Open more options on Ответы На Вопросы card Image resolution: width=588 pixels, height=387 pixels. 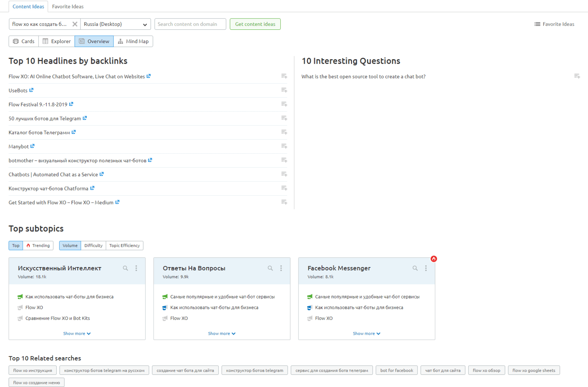[x=281, y=268]
